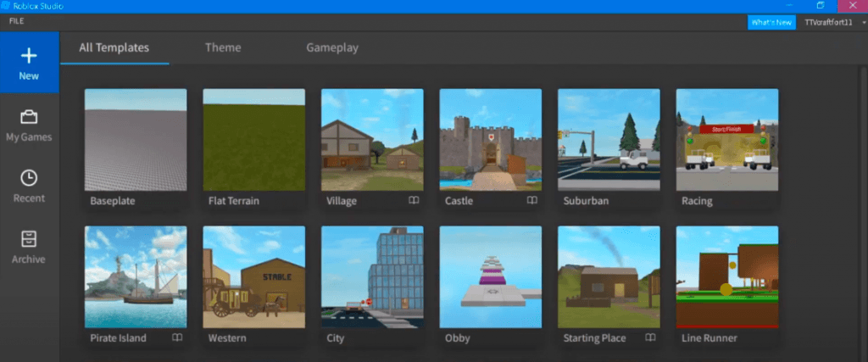Image resolution: width=868 pixels, height=362 pixels.
Task: Switch to the Gameplay tab
Action: click(332, 47)
